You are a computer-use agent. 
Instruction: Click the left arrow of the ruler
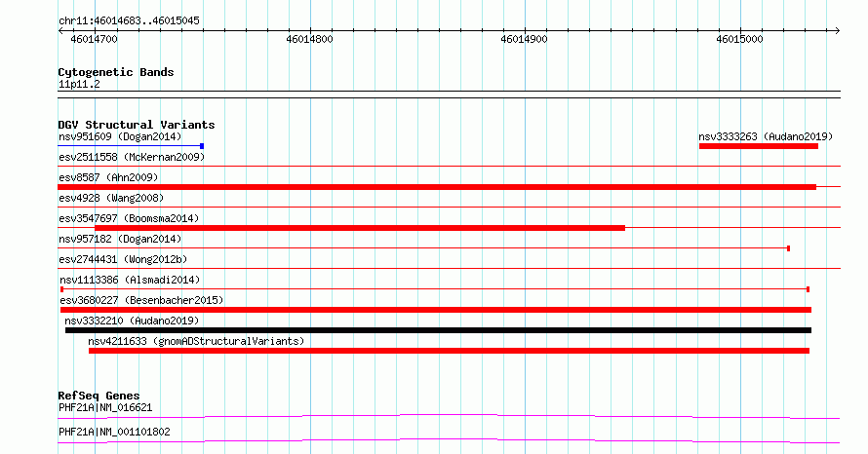60,31
